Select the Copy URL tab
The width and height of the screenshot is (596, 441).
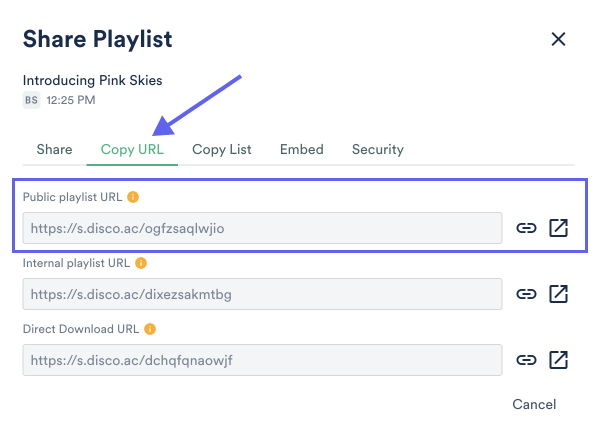point(132,149)
